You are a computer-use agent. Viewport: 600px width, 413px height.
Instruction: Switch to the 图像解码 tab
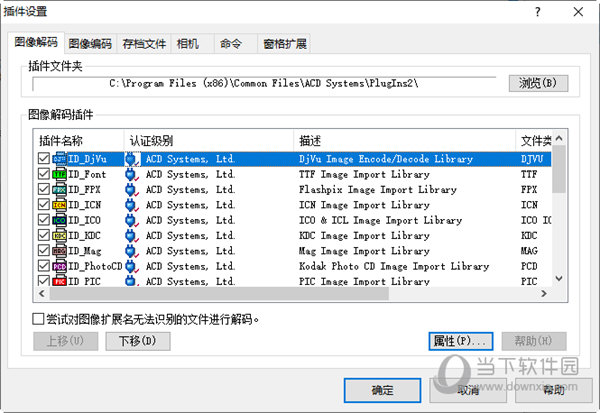coord(36,42)
